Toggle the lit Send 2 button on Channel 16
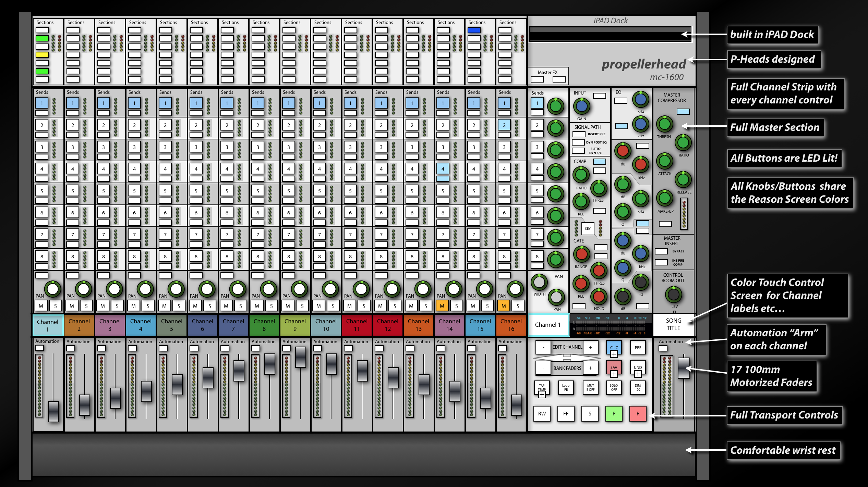This screenshot has width=868, height=487. 504,125
